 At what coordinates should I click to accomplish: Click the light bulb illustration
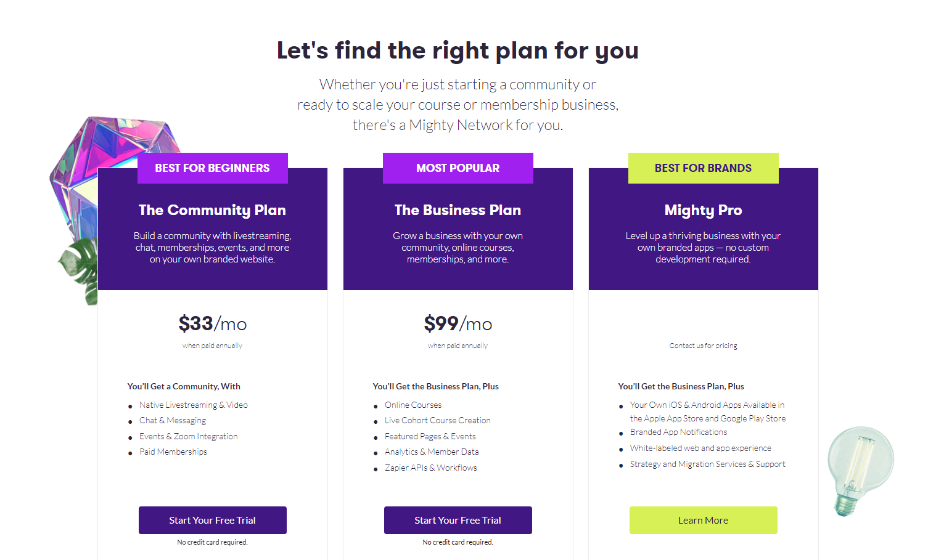pos(860,469)
